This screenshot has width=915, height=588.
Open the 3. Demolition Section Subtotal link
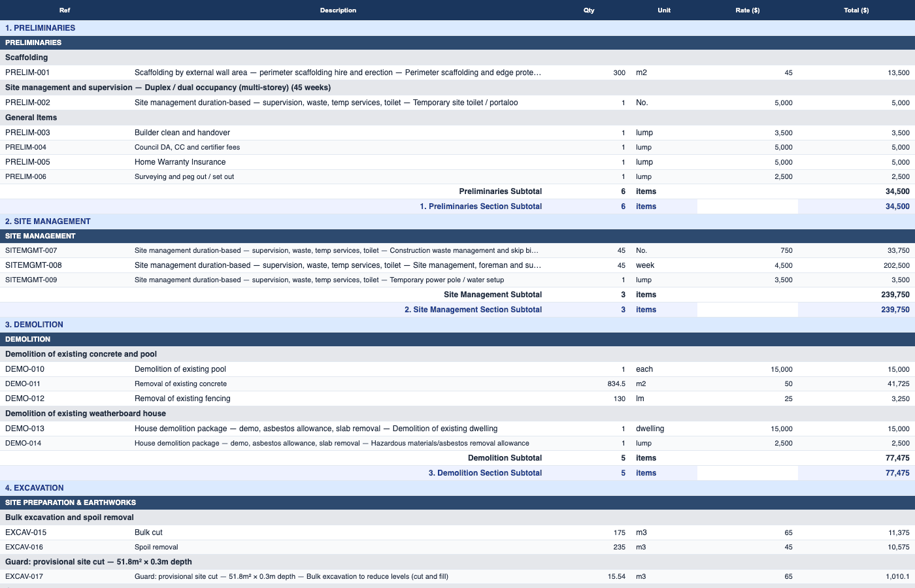[485, 472]
